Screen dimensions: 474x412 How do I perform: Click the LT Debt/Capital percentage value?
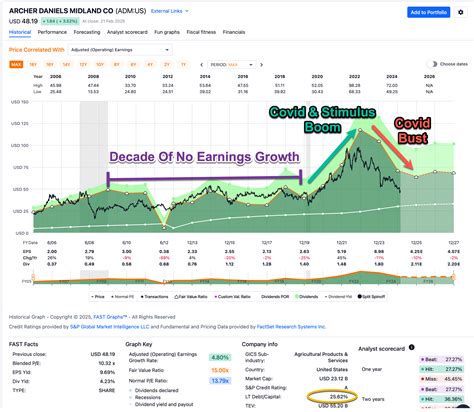pos(339,397)
